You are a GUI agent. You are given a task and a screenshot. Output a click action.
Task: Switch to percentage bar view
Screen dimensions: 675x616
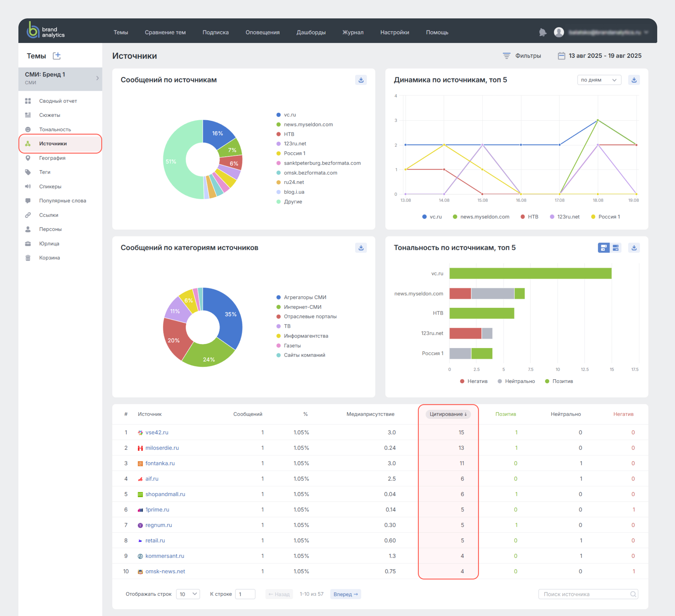(x=615, y=248)
